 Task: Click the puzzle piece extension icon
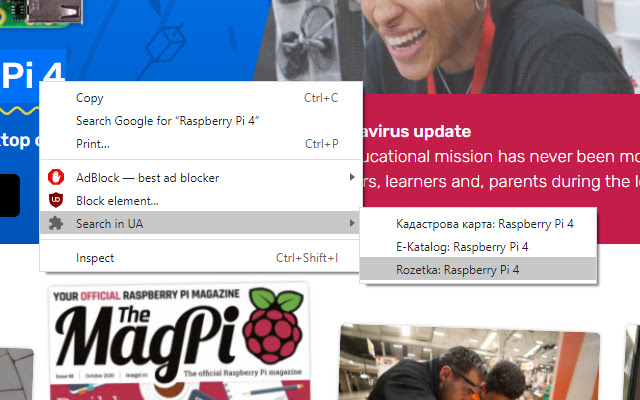[x=56, y=223]
